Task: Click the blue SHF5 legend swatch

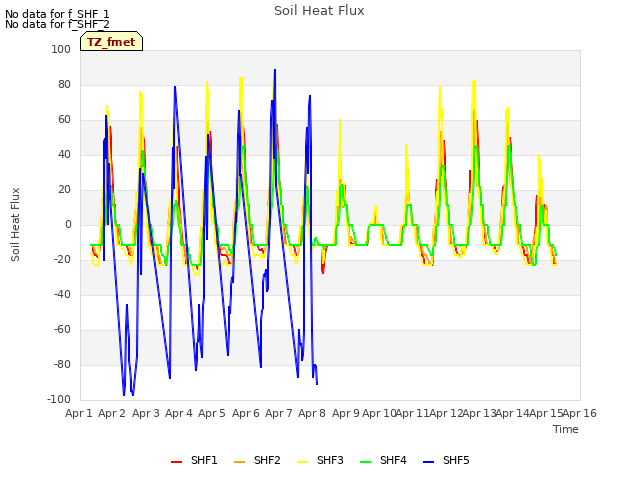Action: point(428,462)
